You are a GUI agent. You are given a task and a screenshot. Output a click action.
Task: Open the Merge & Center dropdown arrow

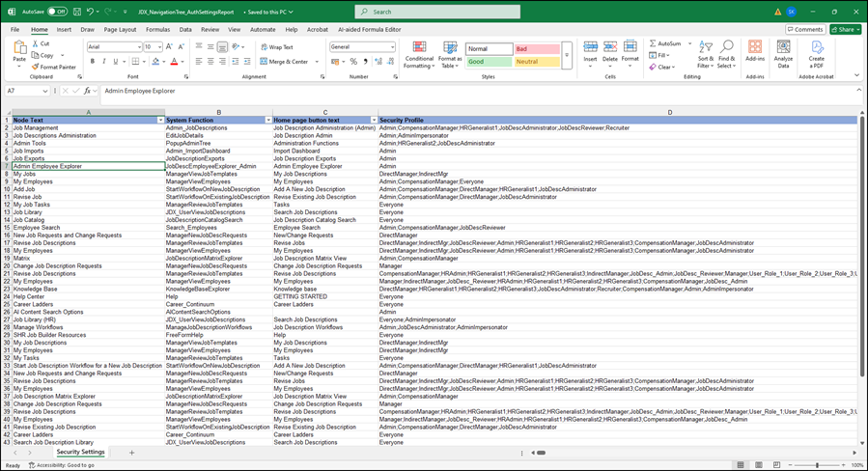click(x=317, y=62)
